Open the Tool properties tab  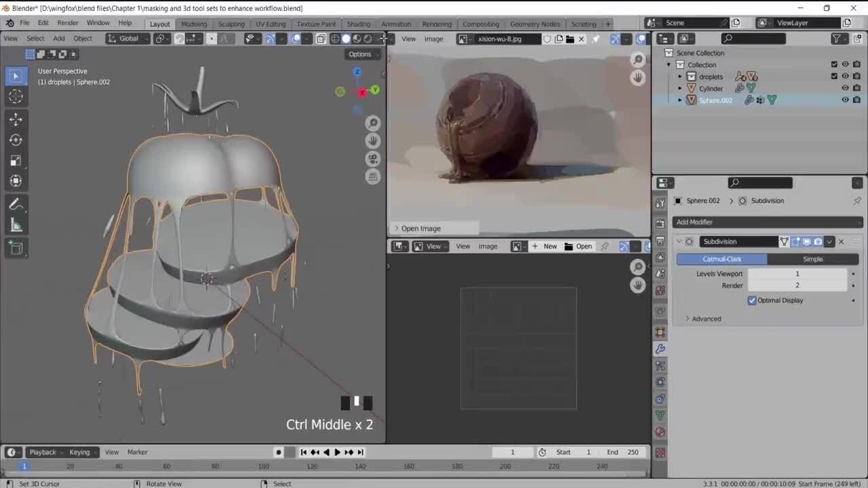point(660,203)
